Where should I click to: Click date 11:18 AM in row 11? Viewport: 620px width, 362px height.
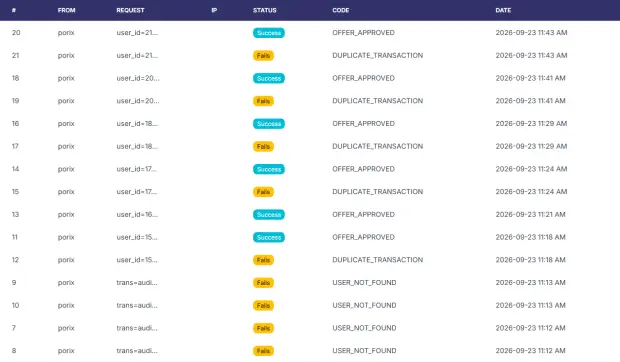pos(531,237)
